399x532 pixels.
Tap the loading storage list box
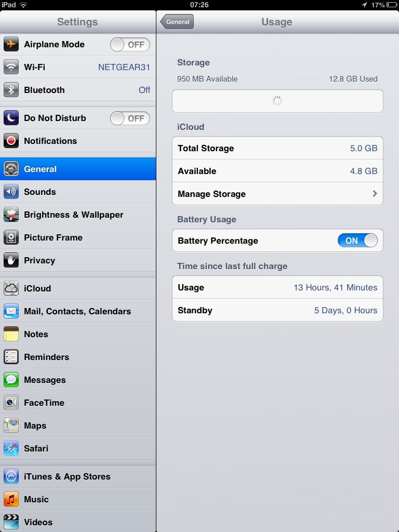click(277, 101)
